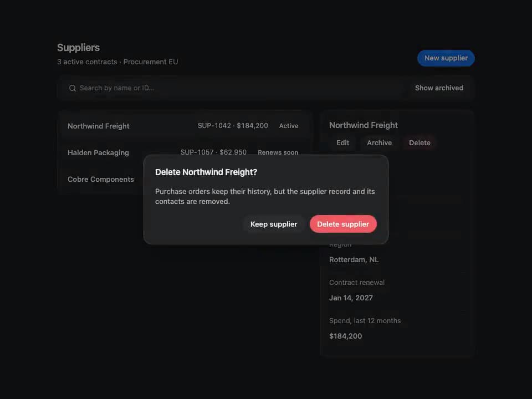Click the Delete Northwind Freight? dialog title
The height and width of the screenshot is (399, 532).
point(206,172)
